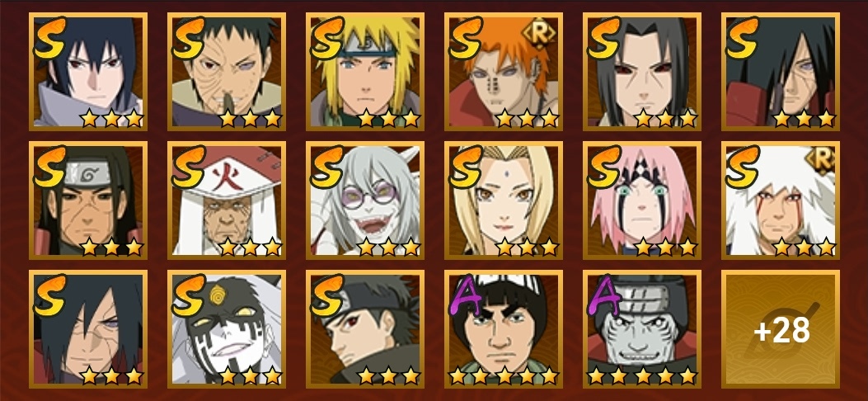The width and height of the screenshot is (868, 401).
Task: Select the five-star A-rank Might Guy card
Action: click(x=503, y=329)
